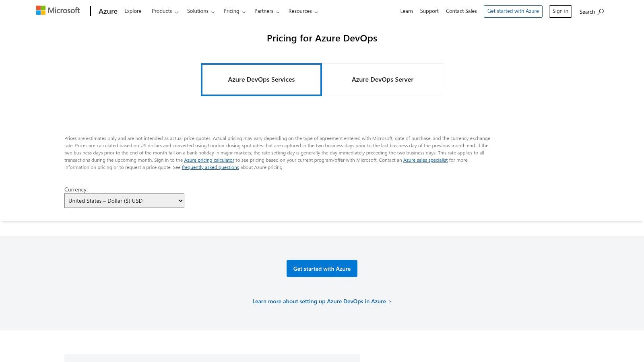Select the Azure DevOps Services tab
The height and width of the screenshot is (362, 644).
pyautogui.click(x=261, y=79)
